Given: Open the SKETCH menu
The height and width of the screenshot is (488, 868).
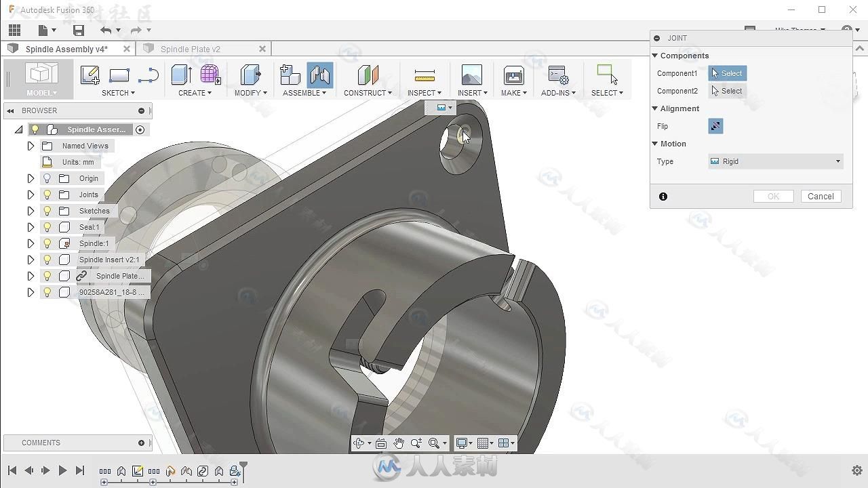Looking at the screenshot, I should coord(118,93).
